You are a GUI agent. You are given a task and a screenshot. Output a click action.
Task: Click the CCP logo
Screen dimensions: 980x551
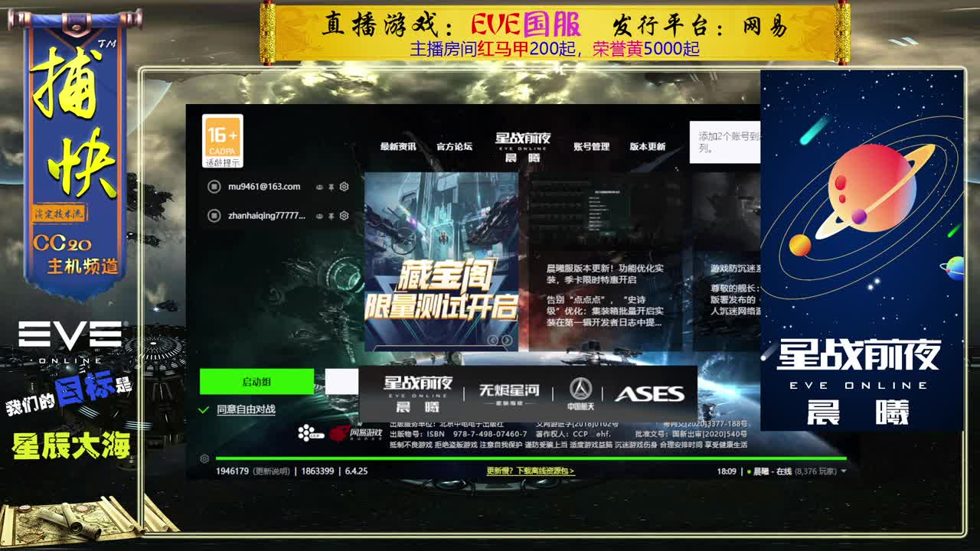[x=311, y=433]
